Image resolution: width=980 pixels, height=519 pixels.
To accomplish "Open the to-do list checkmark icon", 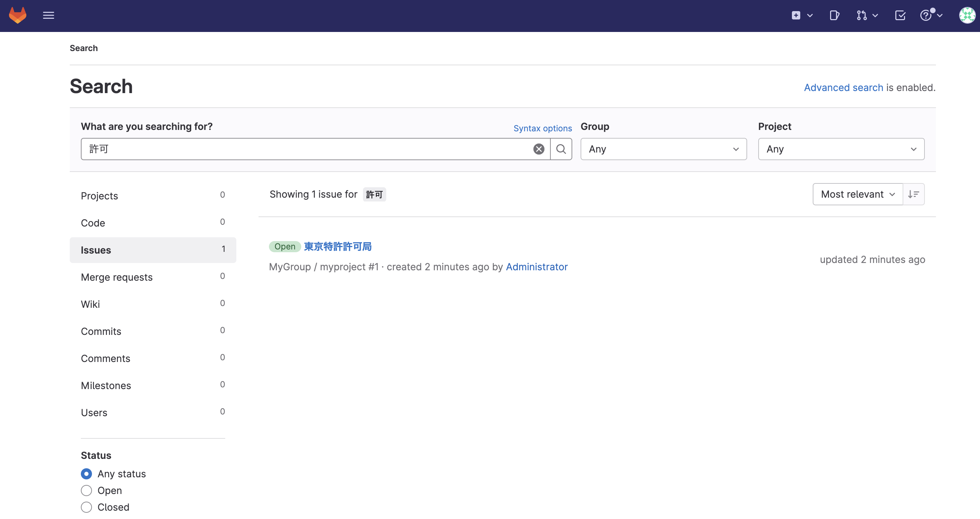I will (900, 16).
